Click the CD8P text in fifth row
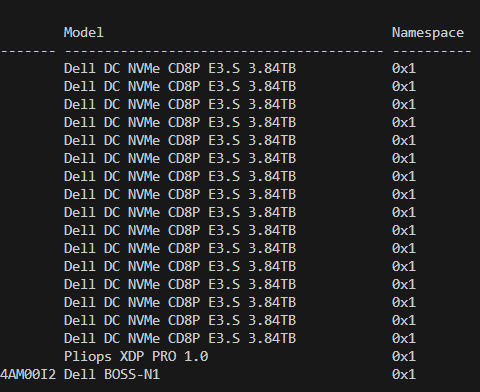The height and width of the screenshot is (392, 480). [184, 140]
